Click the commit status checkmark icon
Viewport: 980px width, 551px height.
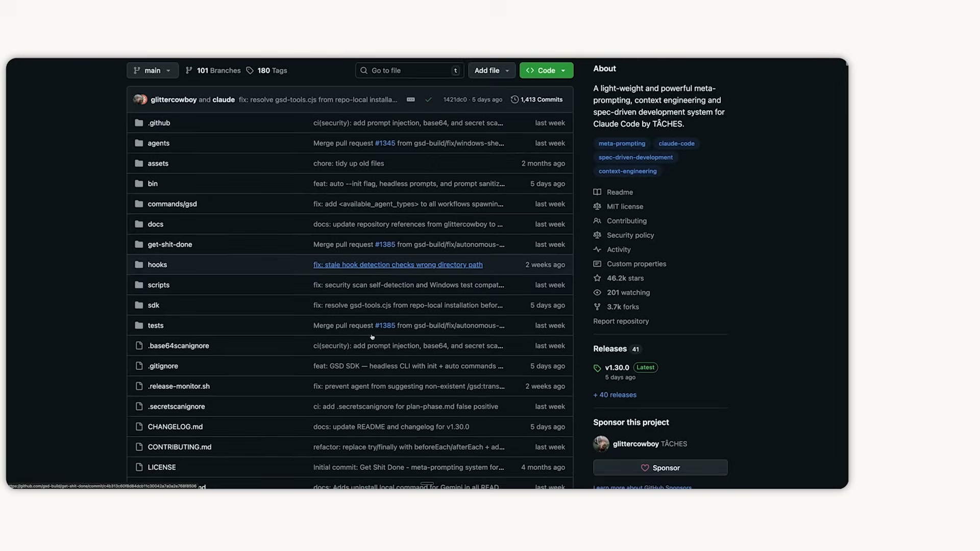[428, 99]
